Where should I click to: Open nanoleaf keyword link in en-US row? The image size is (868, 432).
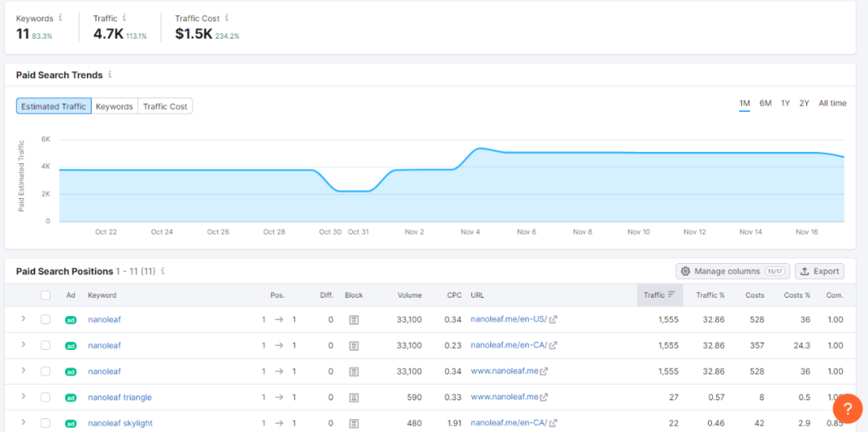tap(104, 319)
